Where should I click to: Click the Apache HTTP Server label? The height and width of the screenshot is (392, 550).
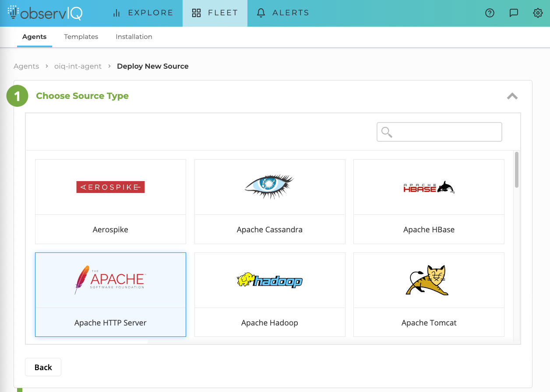click(110, 322)
